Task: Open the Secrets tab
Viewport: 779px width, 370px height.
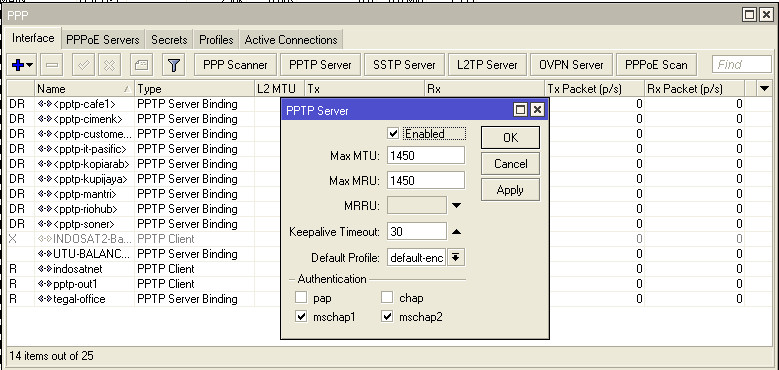Action: (169, 40)
